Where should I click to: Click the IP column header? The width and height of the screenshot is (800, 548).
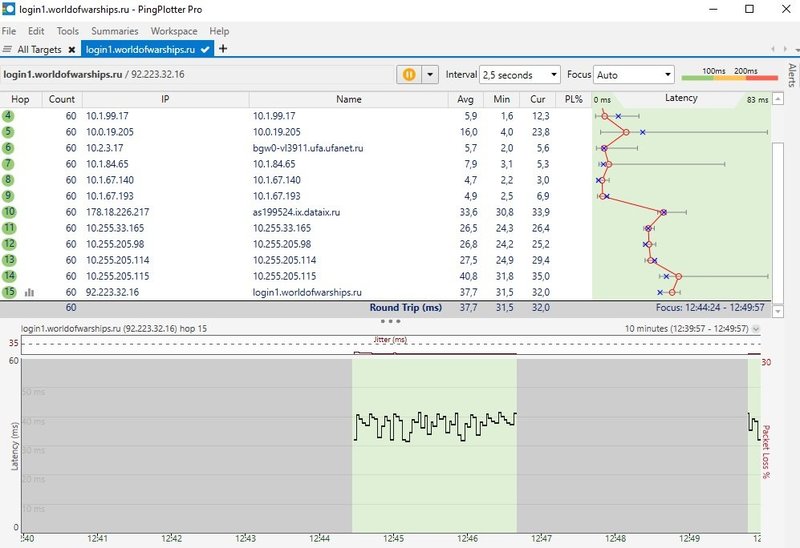tap(165, 99)
